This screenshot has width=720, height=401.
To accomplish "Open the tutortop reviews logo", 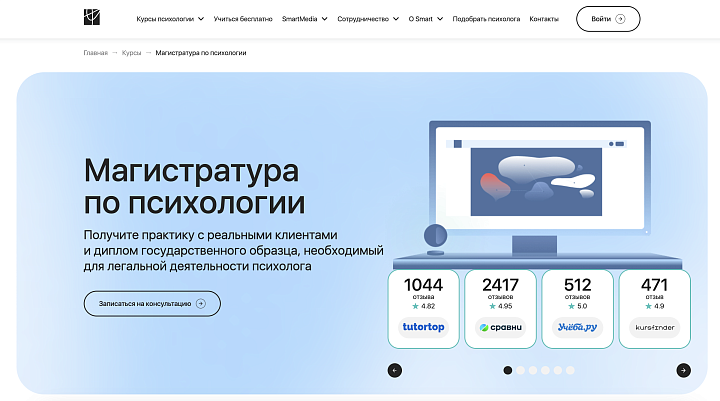I will [x=422, y=327].
